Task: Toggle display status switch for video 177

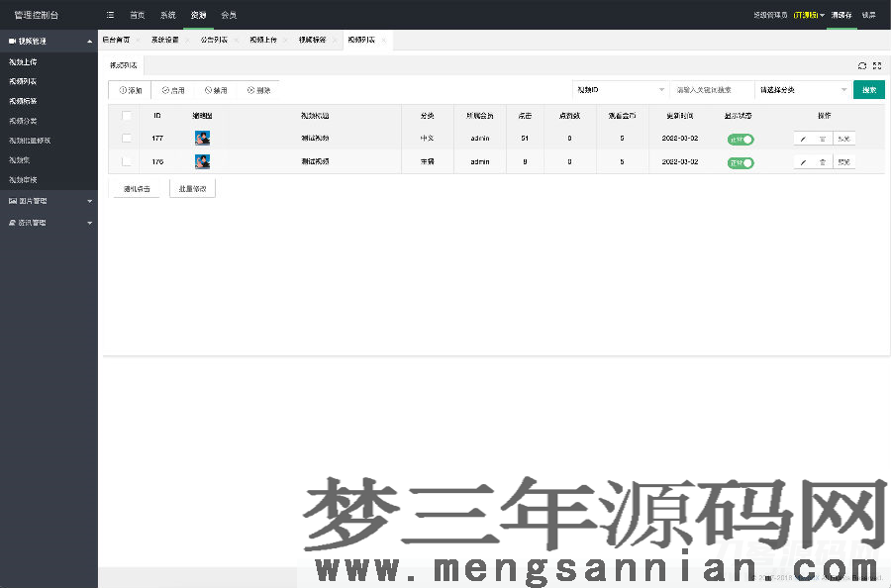Action: (742, 140)
